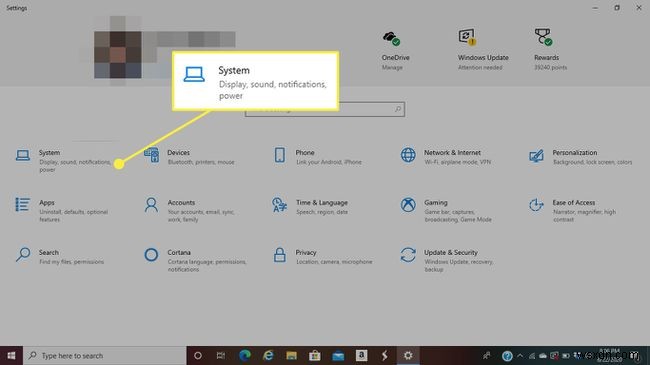Launch Internet Explorer from the taskbar

(x=268, y=355)
